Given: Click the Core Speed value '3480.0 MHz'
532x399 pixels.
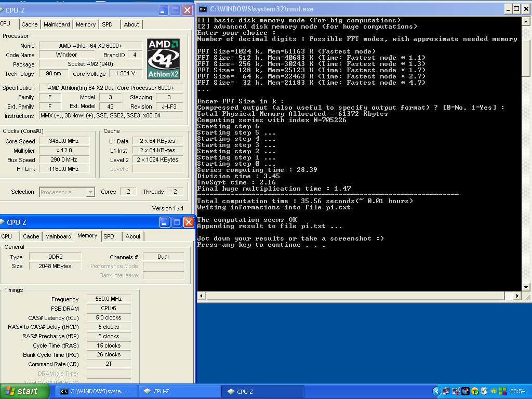Looking at the screenshot, I should (x=64, y=141).
